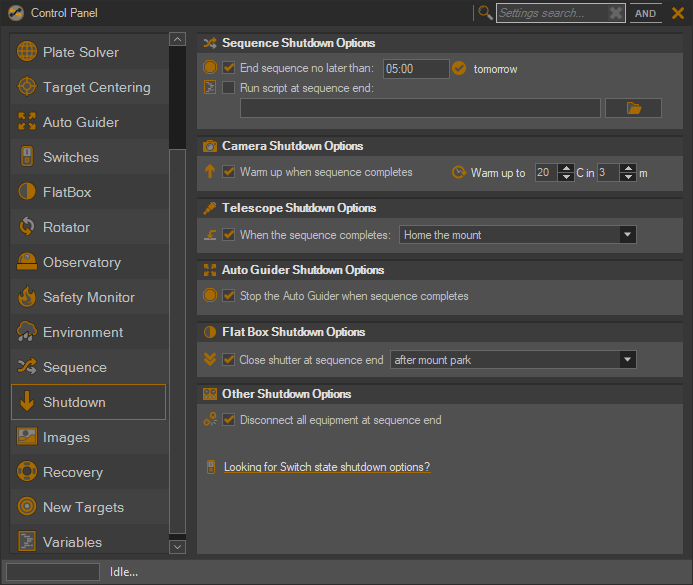Click the Shutdown down-arrow icon
This screenshot has height=585, width=693.
27,401
